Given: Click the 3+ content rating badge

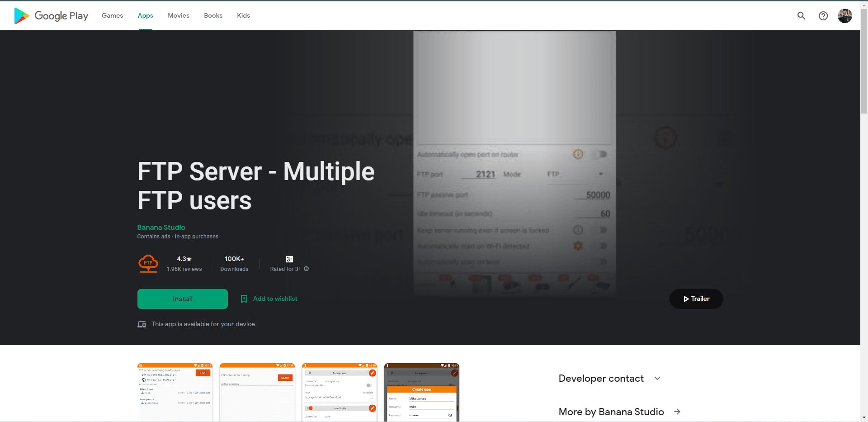Looking at the screenshot, I should point(289,259).
